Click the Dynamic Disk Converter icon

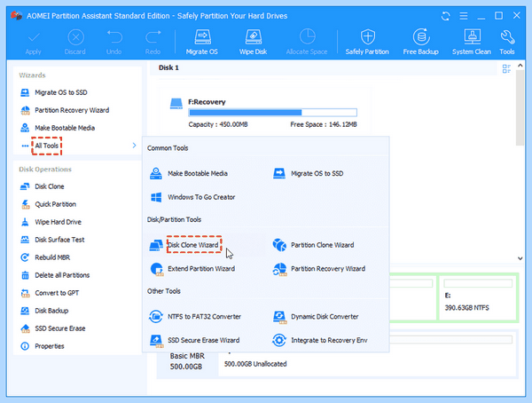(279, 317)
